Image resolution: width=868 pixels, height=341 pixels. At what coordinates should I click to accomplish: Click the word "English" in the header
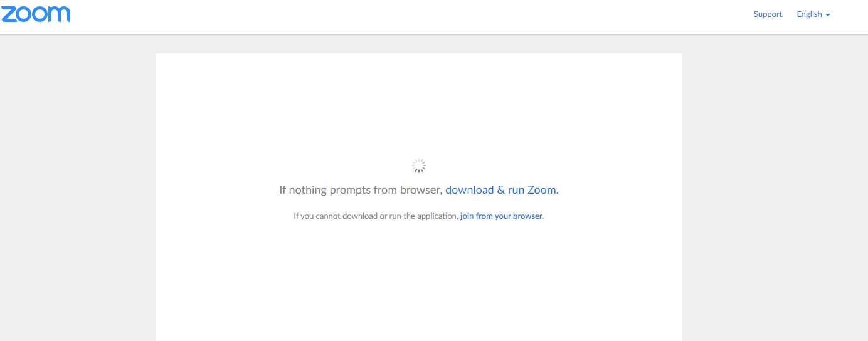pos(809,14)
